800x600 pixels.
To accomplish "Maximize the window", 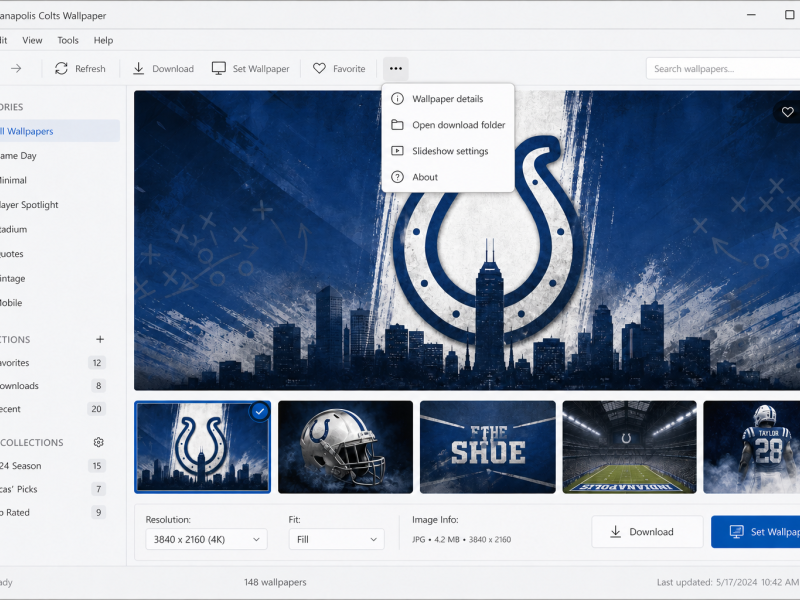I will pos(789,15).
